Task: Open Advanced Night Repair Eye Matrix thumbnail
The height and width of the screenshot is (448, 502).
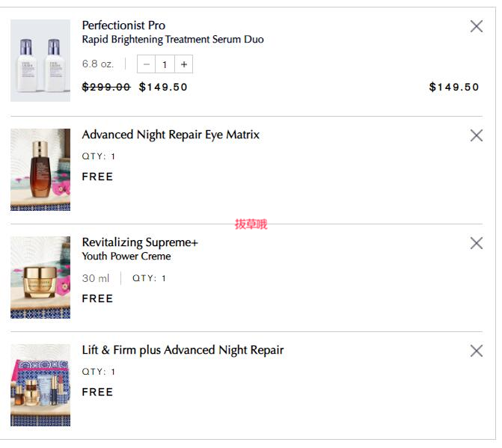Action: tap(40, 170)
